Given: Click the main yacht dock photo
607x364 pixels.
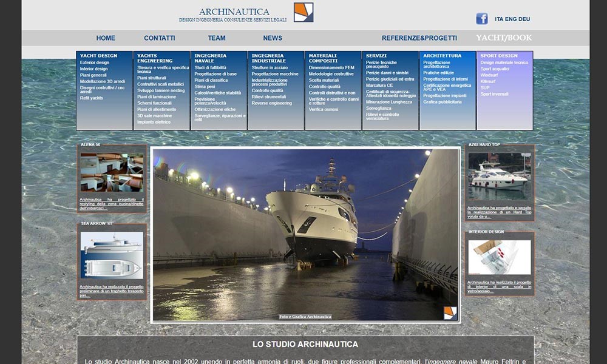Looking at the screenshot, I should click(305, 235).
